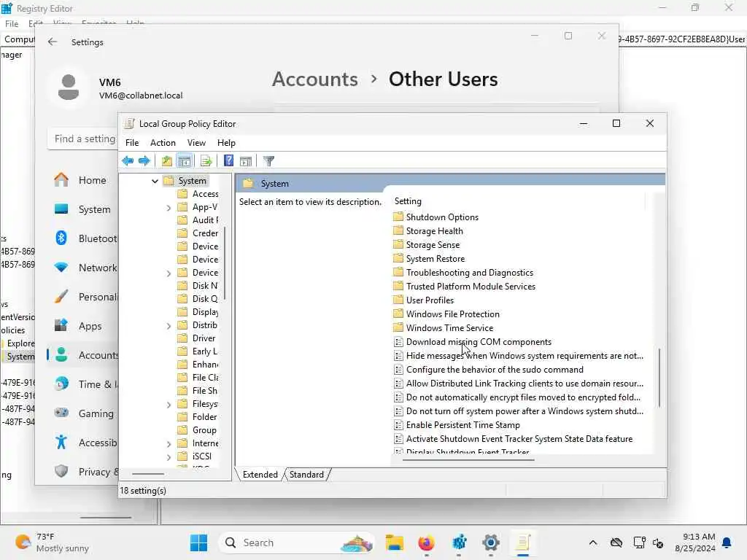Open Windows Start menu
This screenshot has height=560, width=747.
(x=198, y=542)
